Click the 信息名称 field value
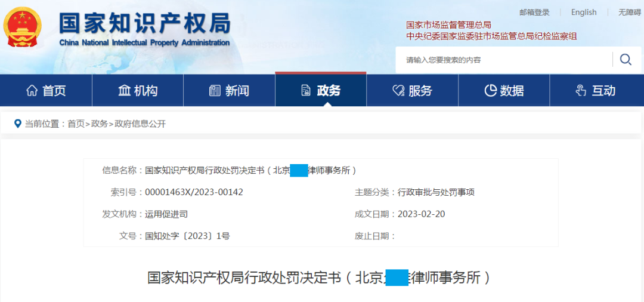Screen dimensions: 644x302 pyautogui.click(x=250, y=170)
